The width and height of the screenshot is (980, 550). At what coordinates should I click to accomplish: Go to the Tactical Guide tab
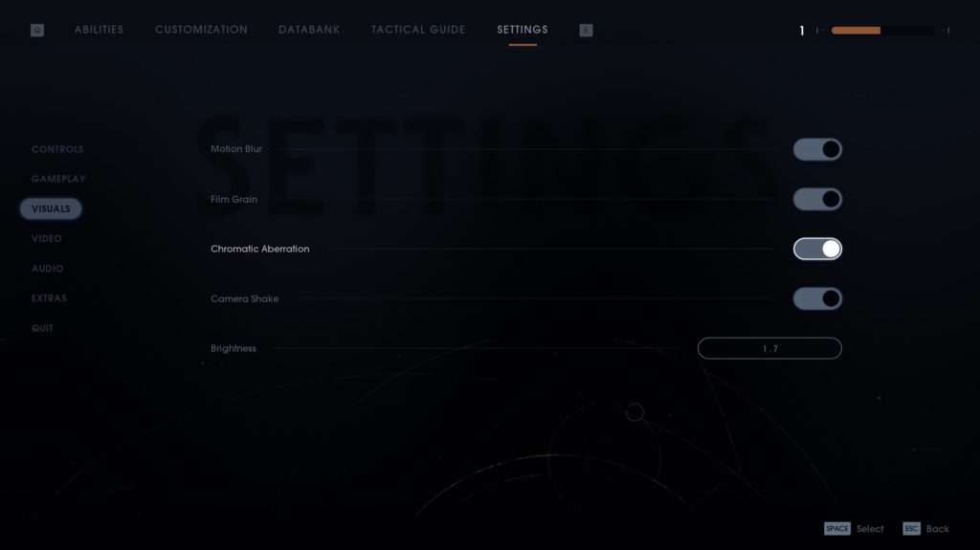coord(418,30)
